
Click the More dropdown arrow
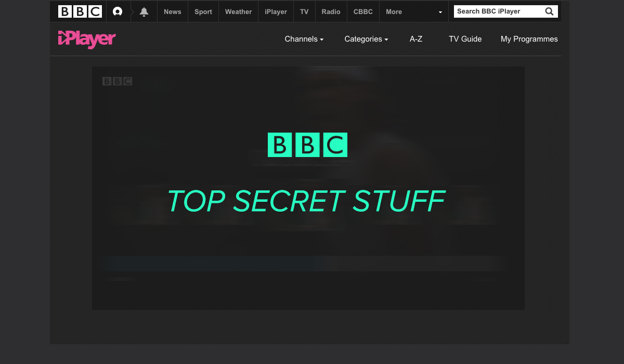click(x=440, y=12)
